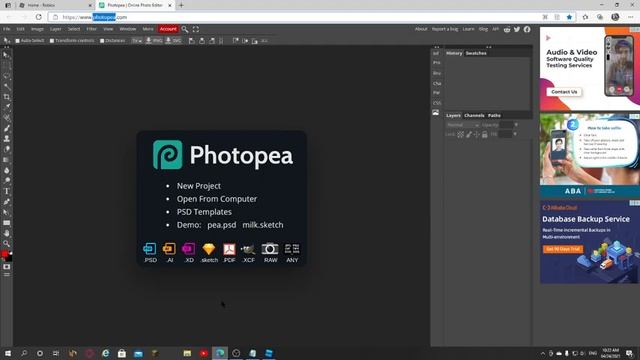
Task: Open the Image menu
Action: coord(37,29)
